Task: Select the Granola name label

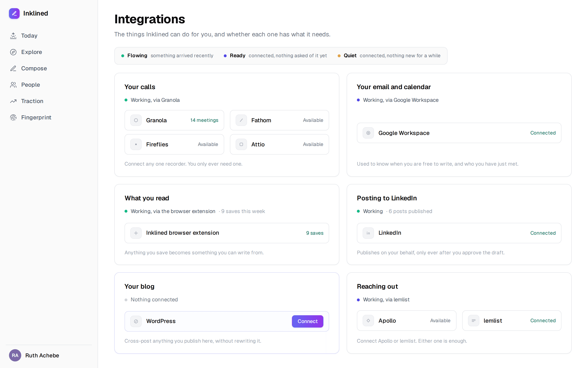Action: [156, 120]
